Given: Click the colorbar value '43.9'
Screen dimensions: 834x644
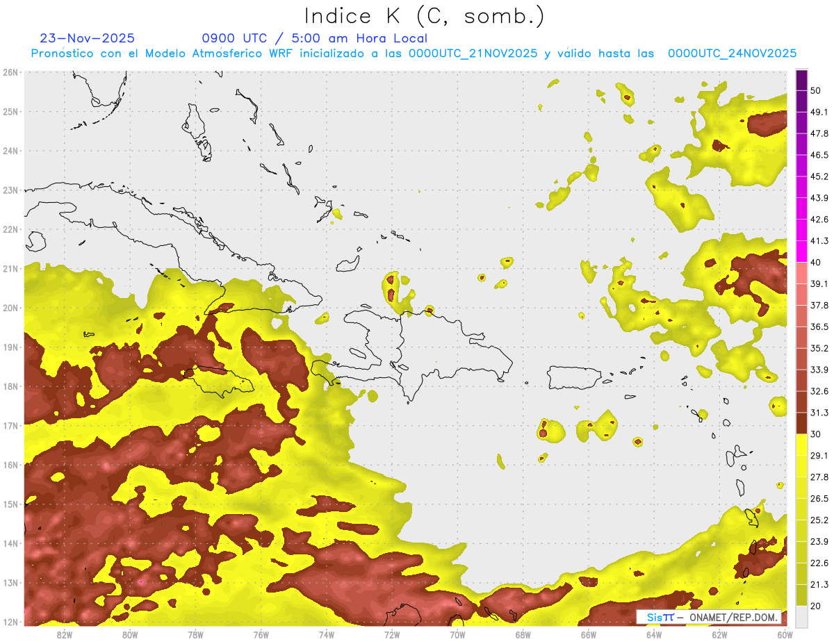Looking at the screenshot, I should (819, 198).
